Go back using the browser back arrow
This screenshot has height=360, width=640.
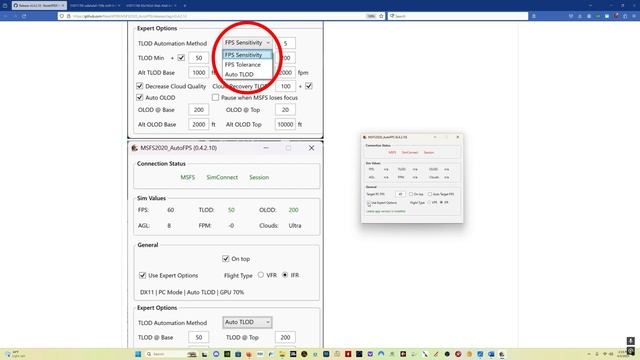coord(6,16)
